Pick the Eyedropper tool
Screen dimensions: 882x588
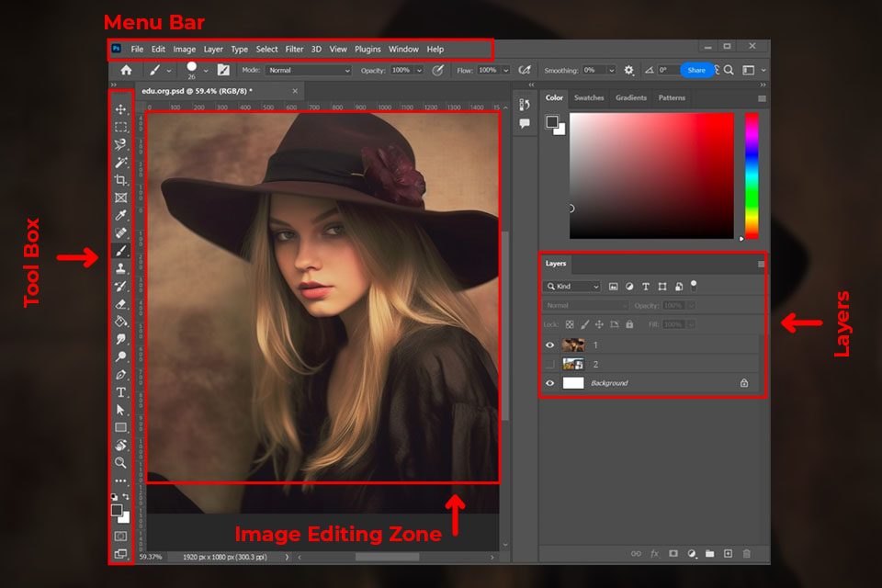click(120, 216)
